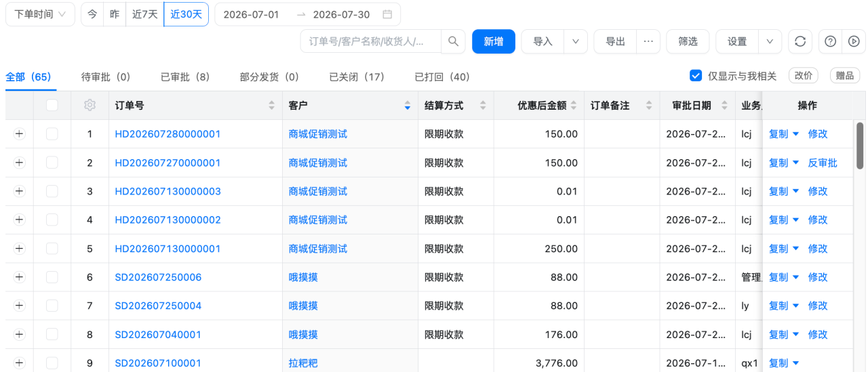The image size is (868, 372).
Task: Check the checkbox for row 1
Action: click(x=52, y=134)
